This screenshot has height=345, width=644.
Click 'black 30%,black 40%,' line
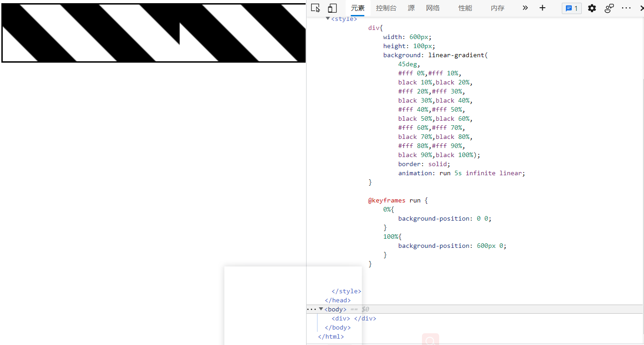436,100
